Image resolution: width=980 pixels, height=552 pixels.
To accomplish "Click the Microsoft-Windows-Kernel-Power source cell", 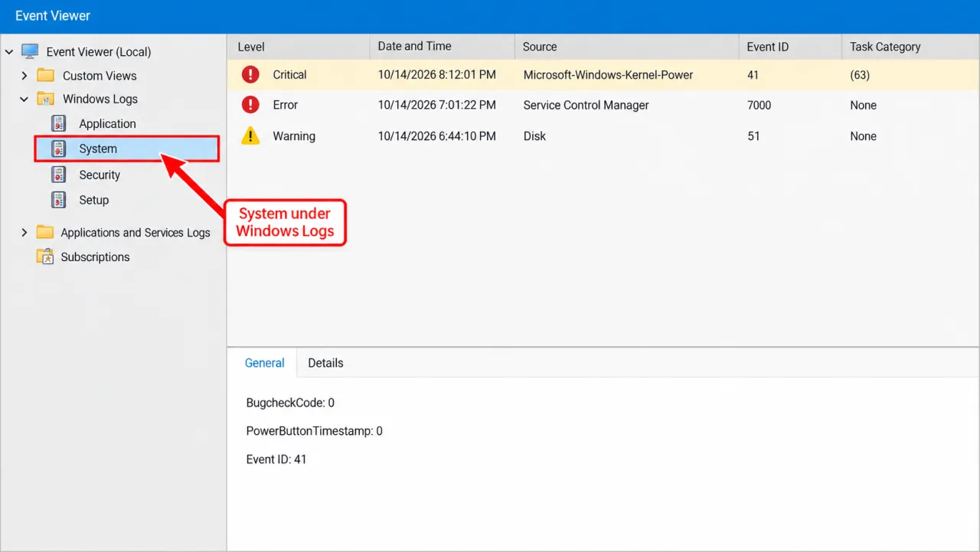I will tap(609, 75).
